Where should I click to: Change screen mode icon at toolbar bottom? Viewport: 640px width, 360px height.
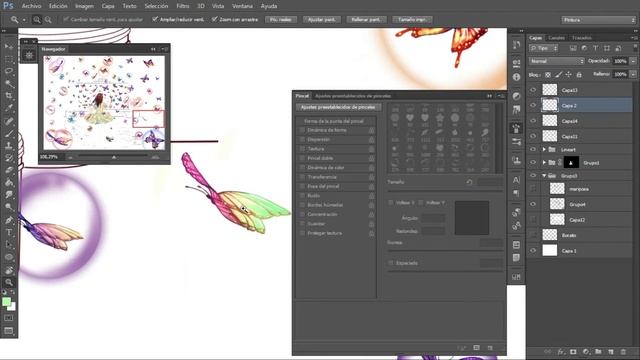(9, 331)
